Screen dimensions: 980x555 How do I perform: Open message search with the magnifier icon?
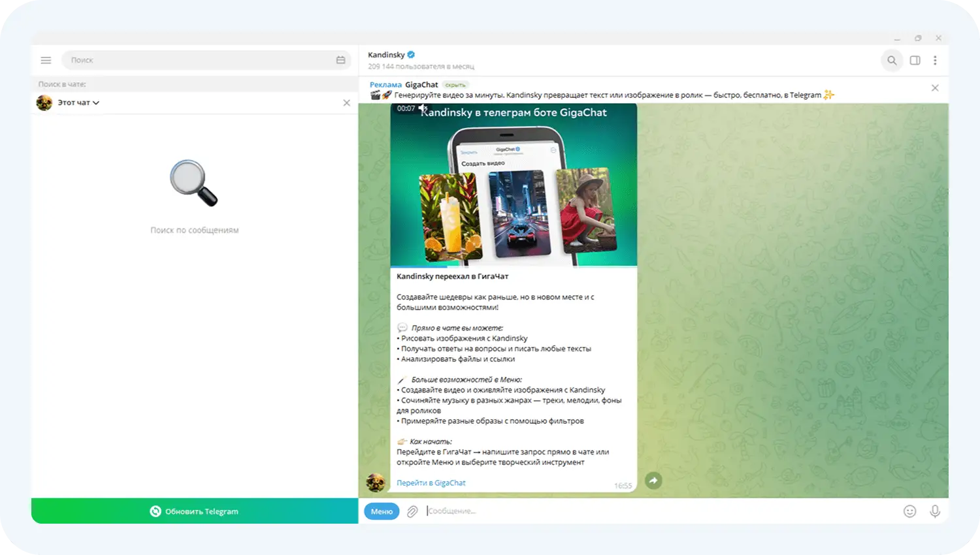[x=892, y=60]
